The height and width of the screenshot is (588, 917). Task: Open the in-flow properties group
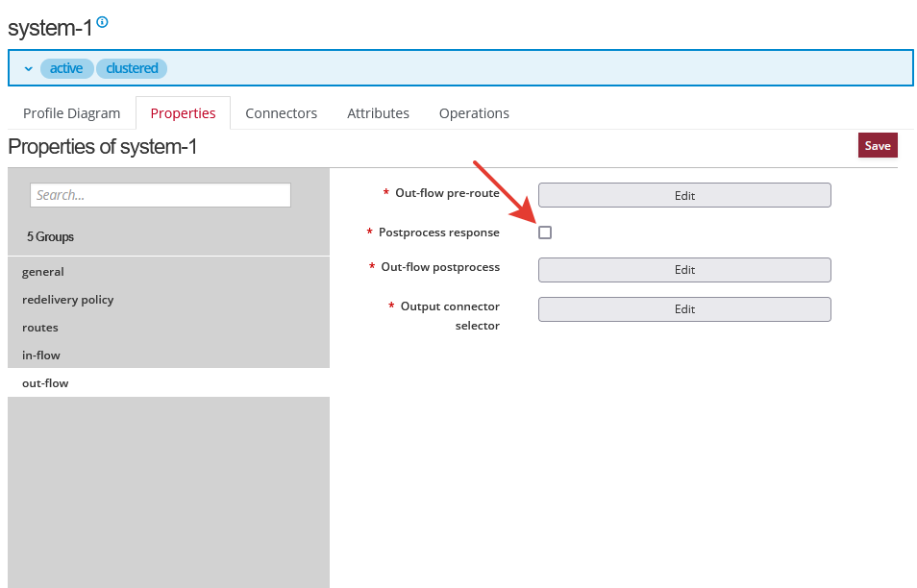tap(40, 355)
